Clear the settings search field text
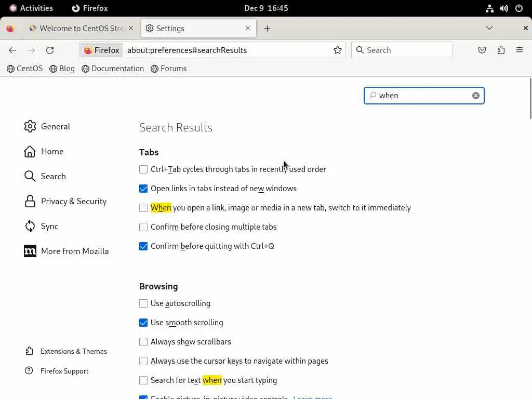 point(475,96)
